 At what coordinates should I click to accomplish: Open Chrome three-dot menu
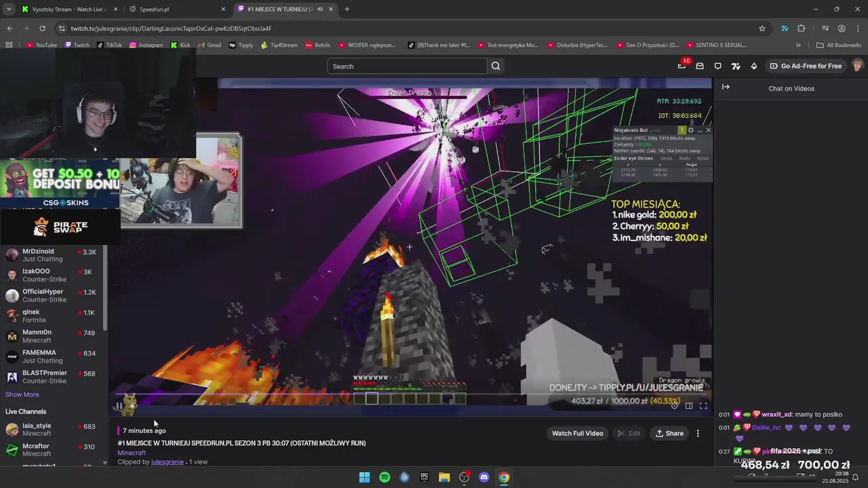(858, 28)
